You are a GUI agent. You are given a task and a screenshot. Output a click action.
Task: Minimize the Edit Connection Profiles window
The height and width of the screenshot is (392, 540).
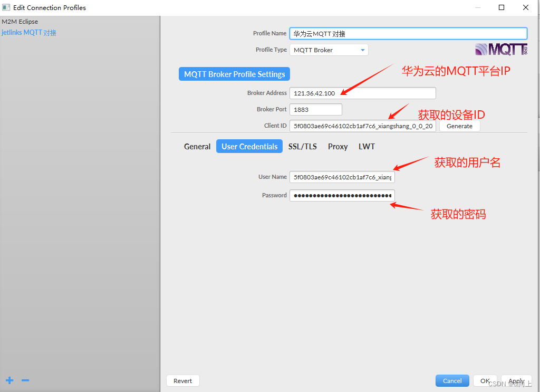[x=478, y=7]
